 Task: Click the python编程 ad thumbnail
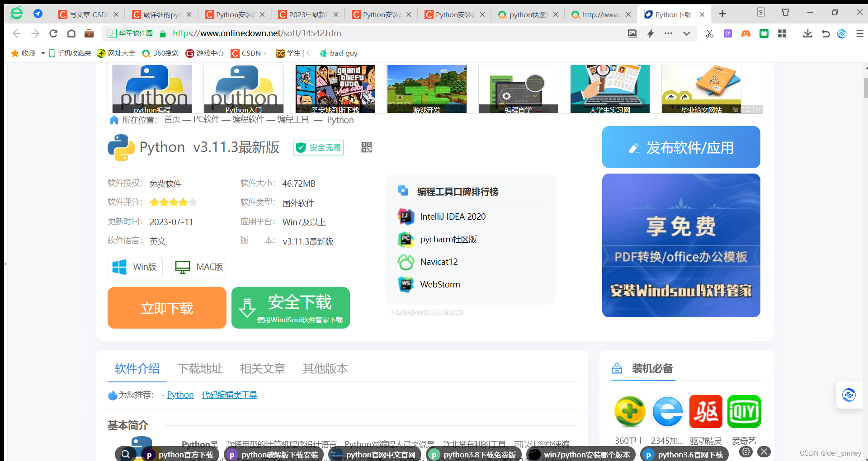click(152, 89)
